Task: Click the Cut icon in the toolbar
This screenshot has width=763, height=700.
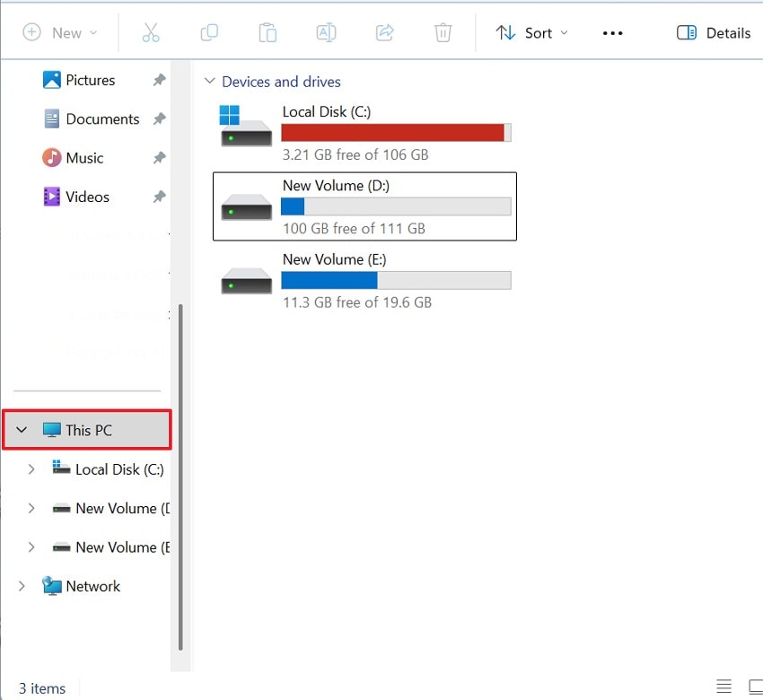Action: click(151, 32)
